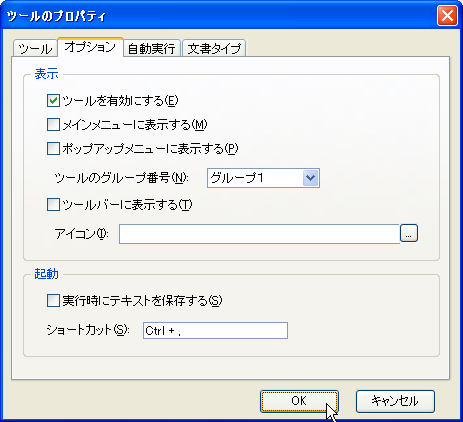Switch to the ツール tab
Viewport: 463px width, 422px height.
coord(35,49)
